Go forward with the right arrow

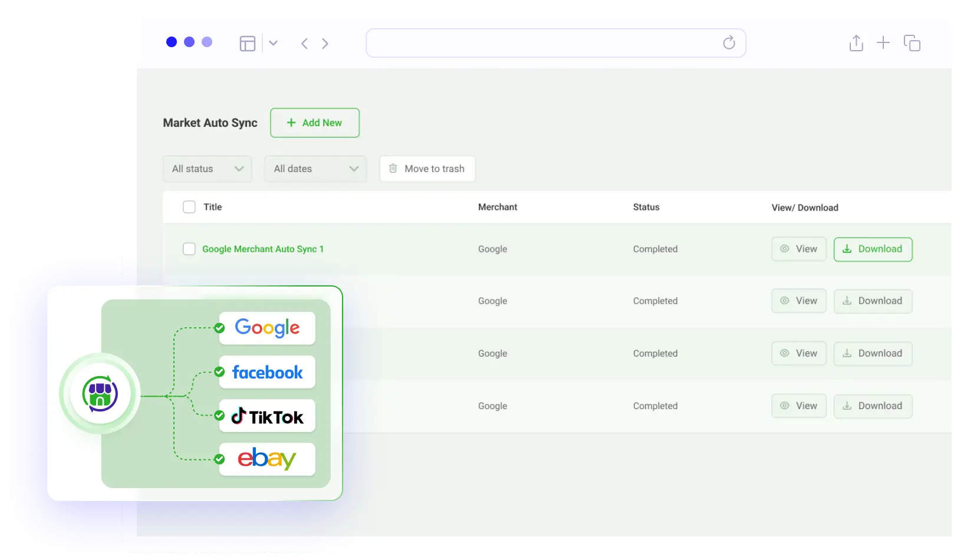pos(325,44)
